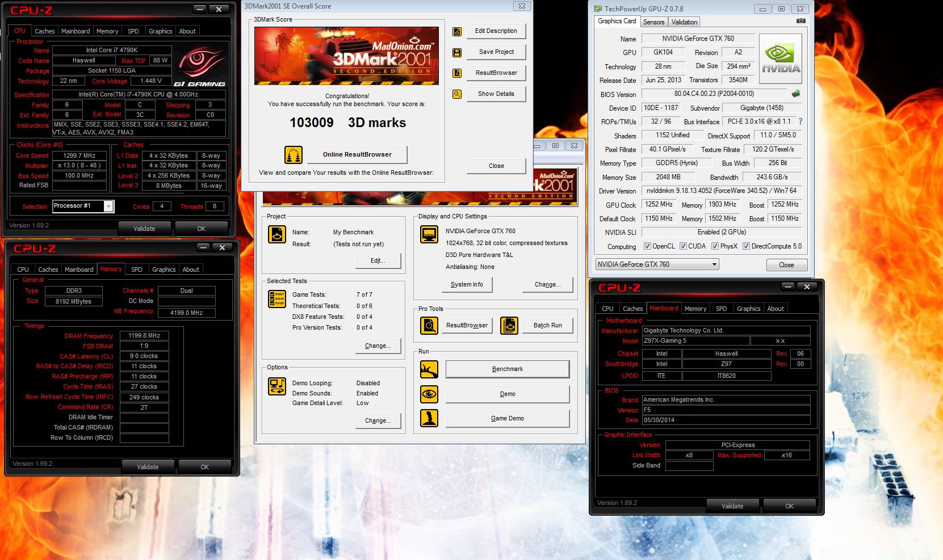Click the NVIDIA logo in GPU-Z
Viewport: 943px width, 560px height.
coord(781,58)
